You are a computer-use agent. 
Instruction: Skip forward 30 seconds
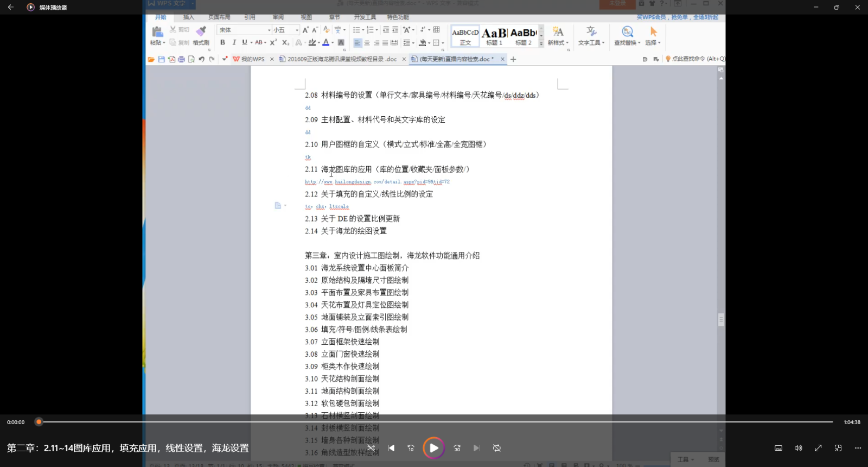[x=457, y=448]
